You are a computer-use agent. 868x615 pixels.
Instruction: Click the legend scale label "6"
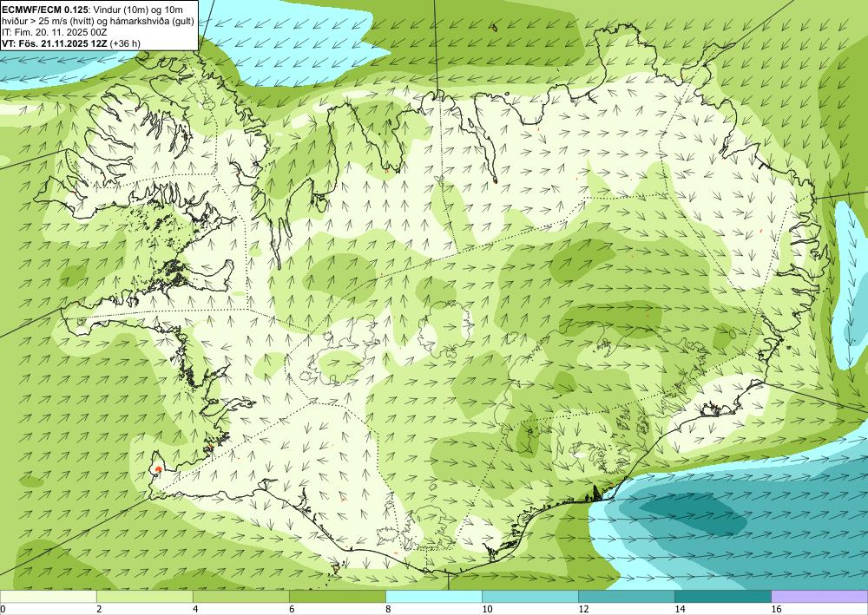292,610
